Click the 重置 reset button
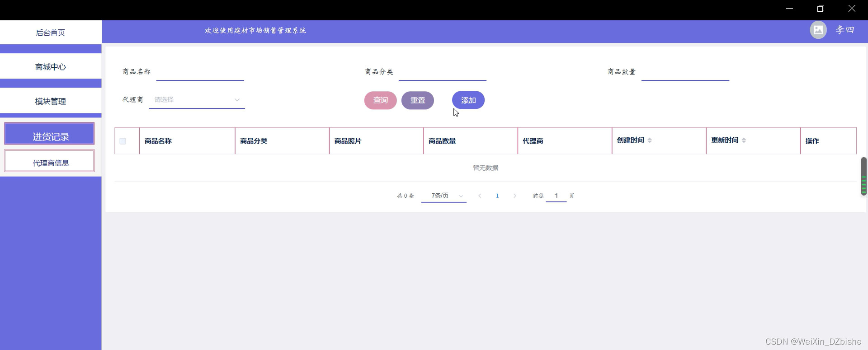This screenshot has width=868, height=350. (418, 100)
